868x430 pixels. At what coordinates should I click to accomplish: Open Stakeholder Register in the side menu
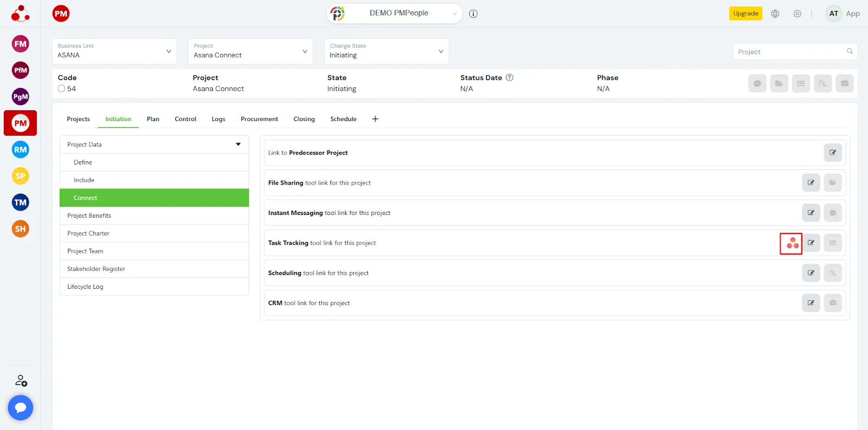[96, 269]
